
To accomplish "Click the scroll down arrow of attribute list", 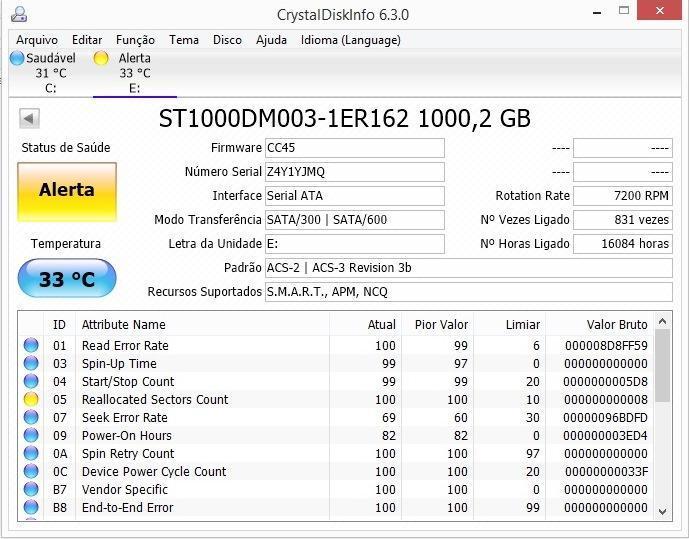I will pos(661,511).
